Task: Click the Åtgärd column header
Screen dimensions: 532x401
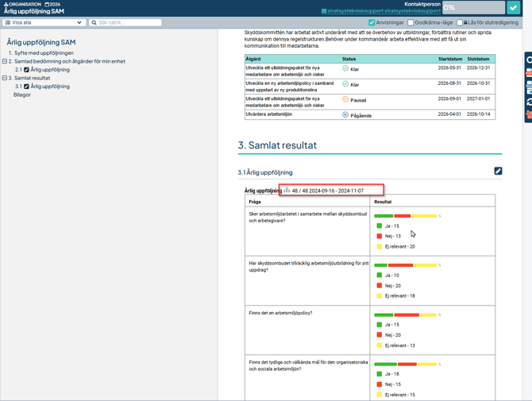Action: click(x=253, y=59)
